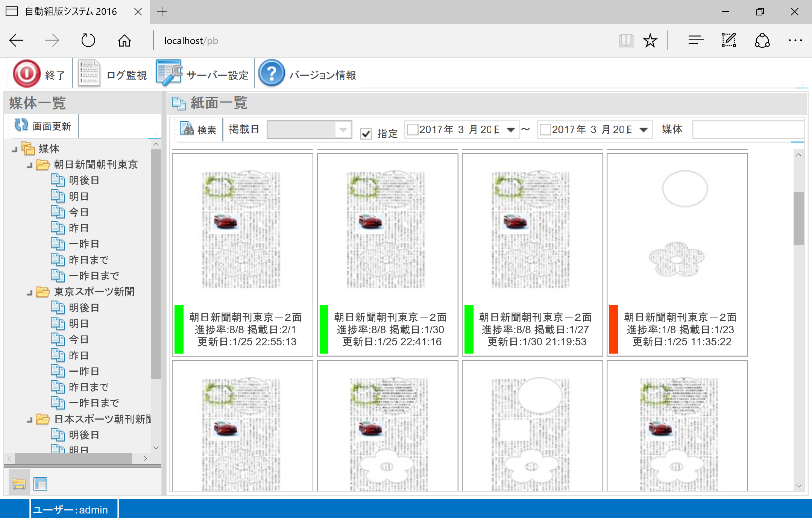Open browser more options ellipsis
Image resolution: width=812 pixels, height=518 pixels.
click(795, 40)
